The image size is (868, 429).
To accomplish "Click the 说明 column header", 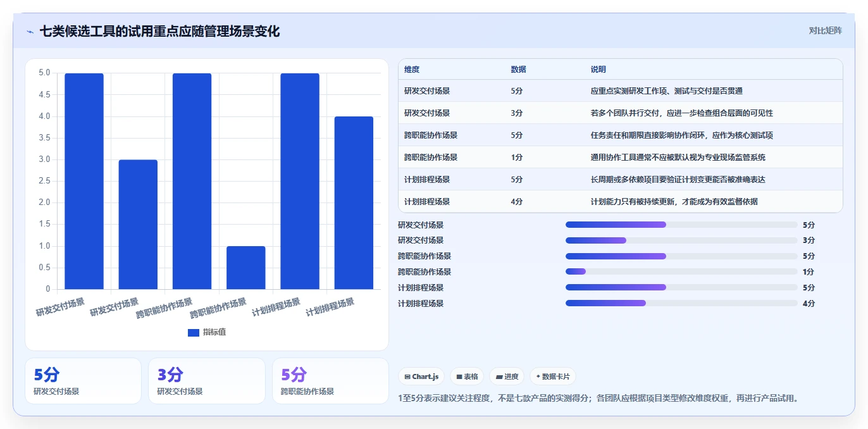I will click(598, 69).
